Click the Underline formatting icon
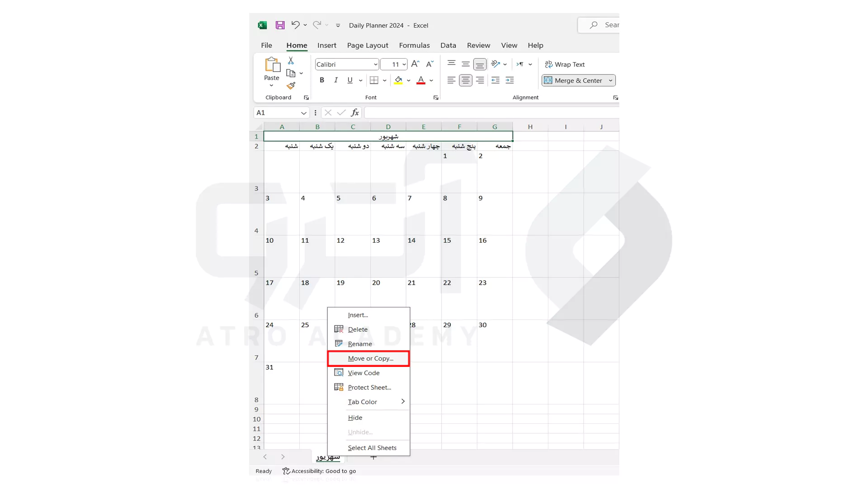This screenshot has width=868, height=488. [350, 80]
